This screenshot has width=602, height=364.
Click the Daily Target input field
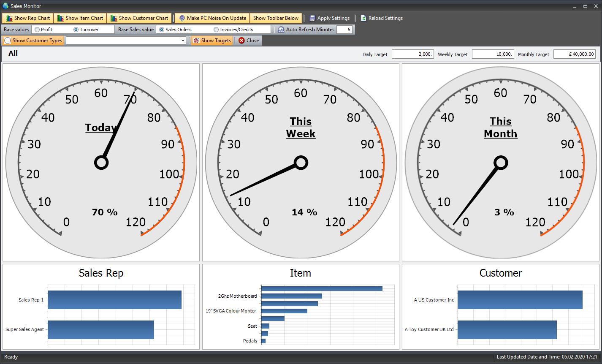click(412, 54)
